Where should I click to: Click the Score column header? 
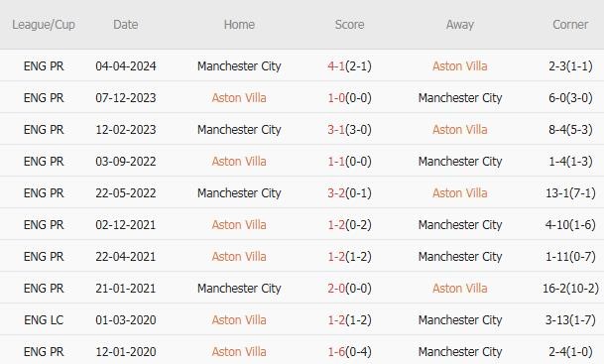click(349, 25)
